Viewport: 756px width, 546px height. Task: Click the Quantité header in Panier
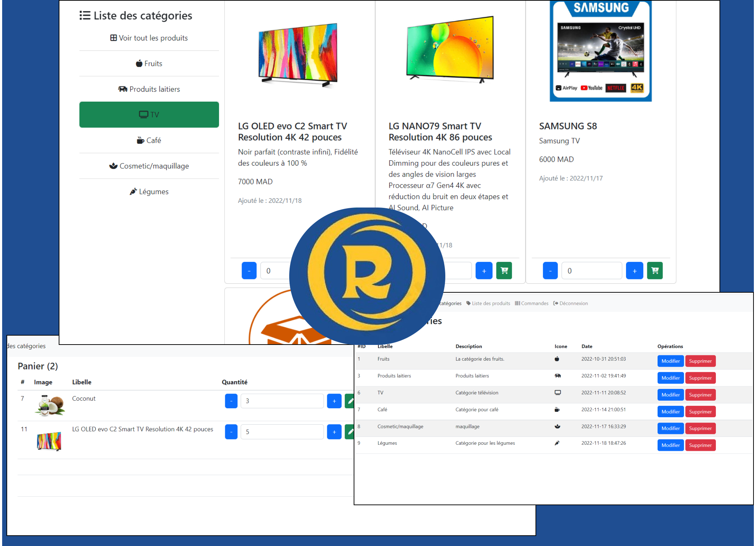tap(234, 382)
